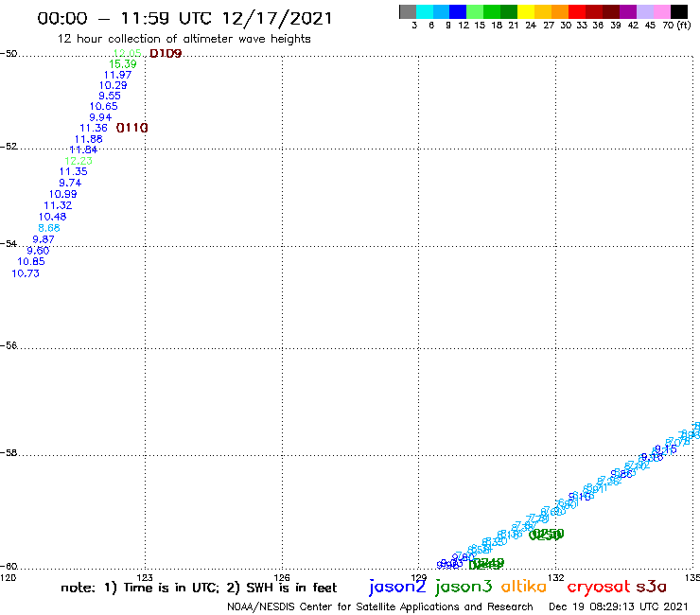
Task: Click the longitude axis label 123
Action: pyautogui.click(x=145, y=577)
